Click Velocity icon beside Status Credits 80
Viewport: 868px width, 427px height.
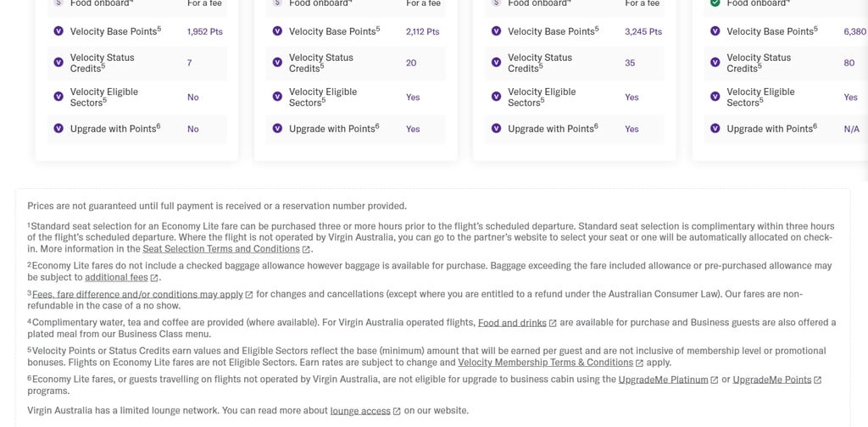point(715,62)
